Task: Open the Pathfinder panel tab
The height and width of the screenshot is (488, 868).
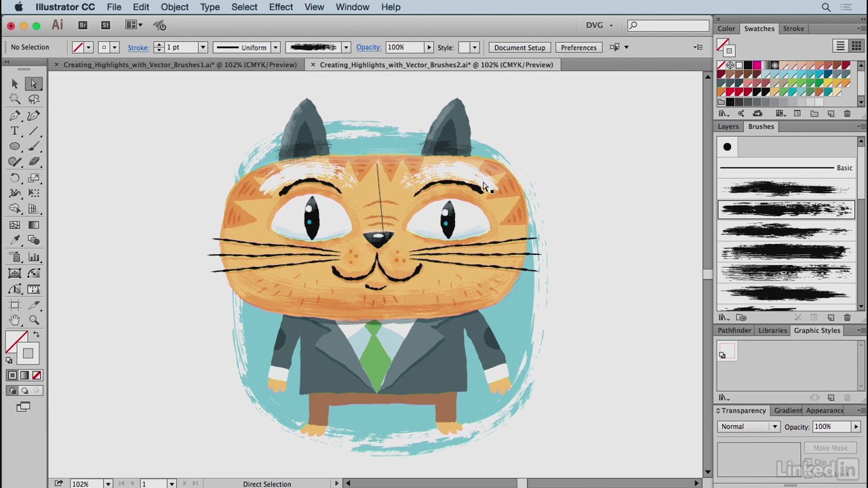Action: [734, 331]
